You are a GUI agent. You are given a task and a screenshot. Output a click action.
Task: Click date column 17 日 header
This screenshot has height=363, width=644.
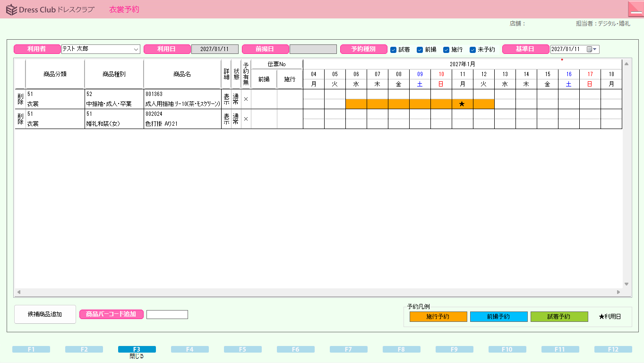click(x=590, y=79)
